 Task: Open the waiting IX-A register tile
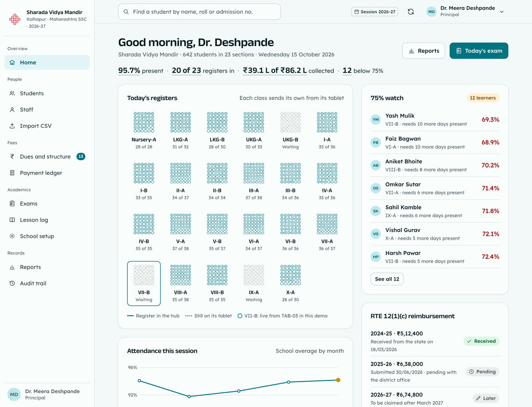tap(254, 284)
